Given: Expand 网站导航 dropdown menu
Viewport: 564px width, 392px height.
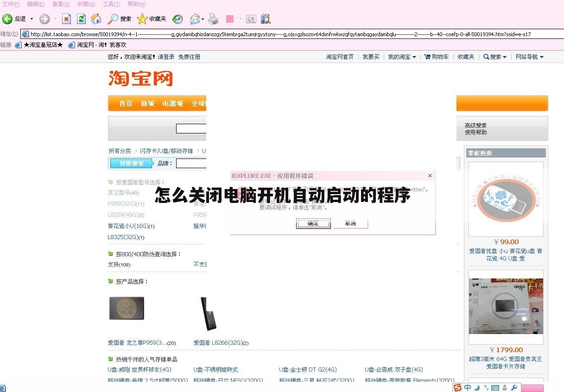Looking at the screenshot, I should click(541, 57).
